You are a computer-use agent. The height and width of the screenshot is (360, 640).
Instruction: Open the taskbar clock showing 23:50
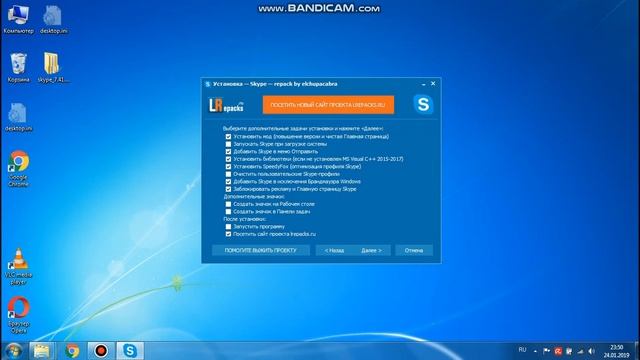pos(616,351)
